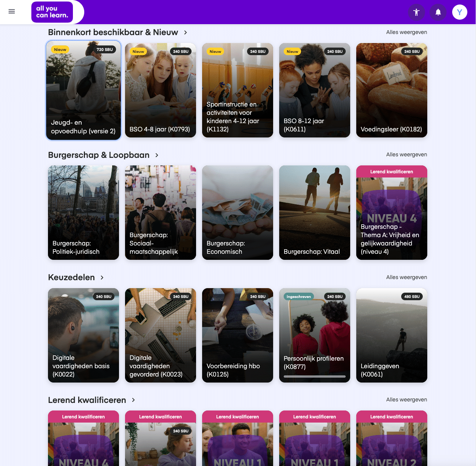Image resolution: width=476 pixels, height=466 pixels.
Task: Expand the Binnenkort beschikbaar & Nieuw chevron
Action: point(185,32)
